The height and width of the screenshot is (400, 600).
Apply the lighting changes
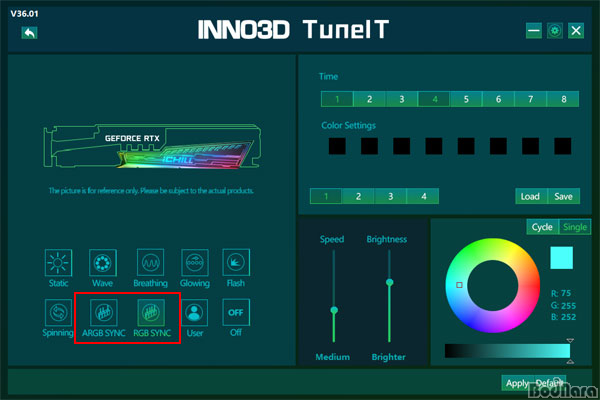click(517, 383)
